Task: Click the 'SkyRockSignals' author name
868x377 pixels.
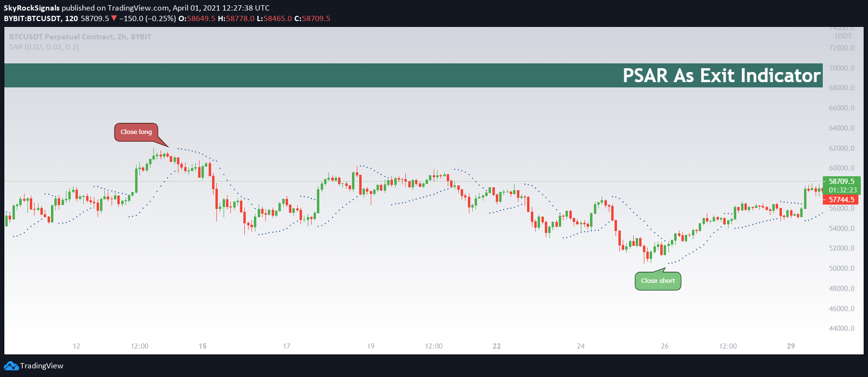Action: (x=32, y=8)
